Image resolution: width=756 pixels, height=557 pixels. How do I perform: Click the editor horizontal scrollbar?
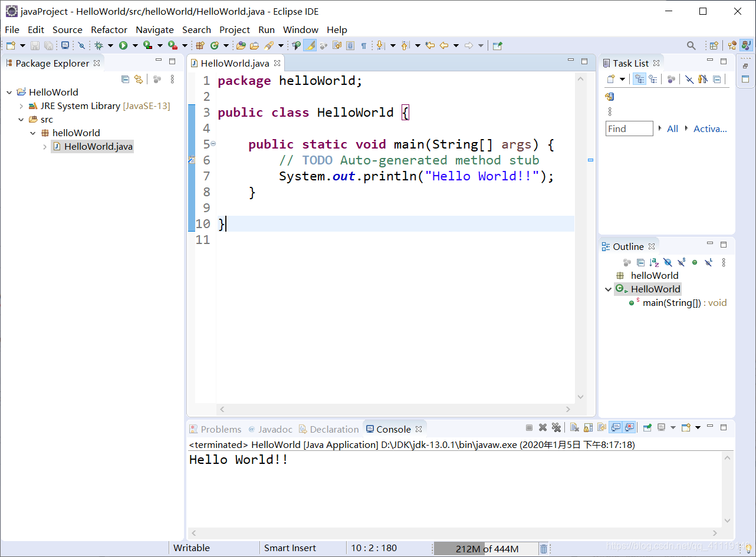click(396, 409)
